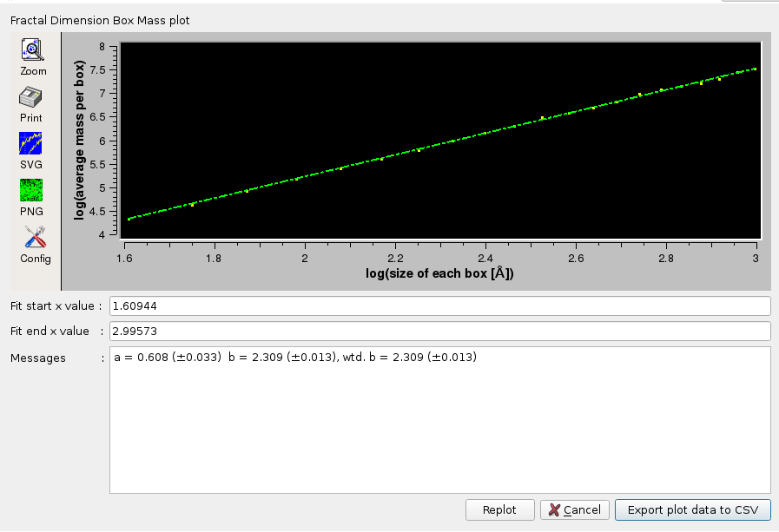
Task: Click the "Print" text label in the sidebar
Action: click(x=31, y=118)
